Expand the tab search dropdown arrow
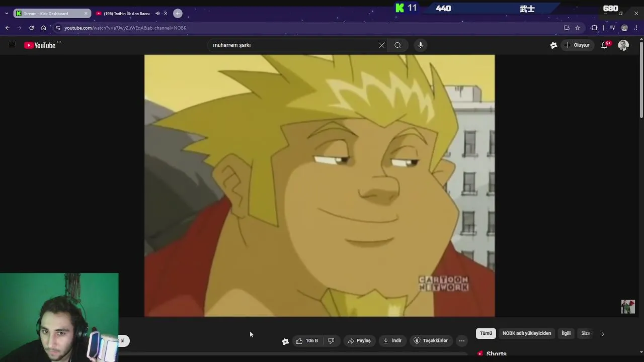 click(6, 14)
